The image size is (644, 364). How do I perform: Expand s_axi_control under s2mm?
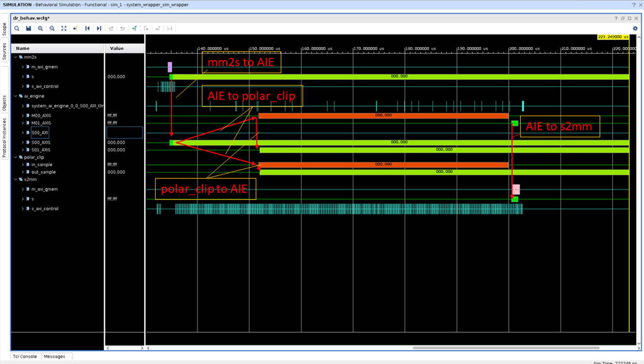point(22,209)
